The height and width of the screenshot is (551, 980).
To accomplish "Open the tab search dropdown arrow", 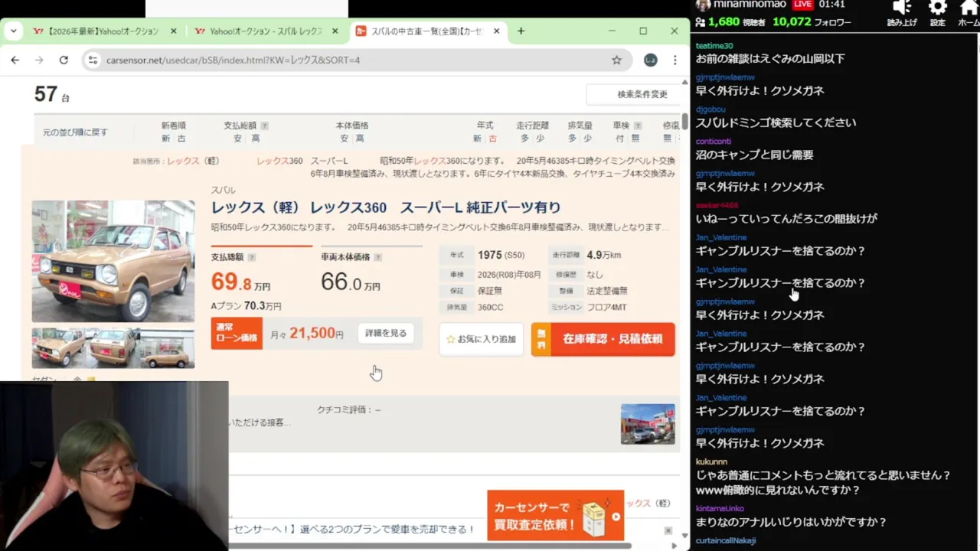I will (13, 31).
